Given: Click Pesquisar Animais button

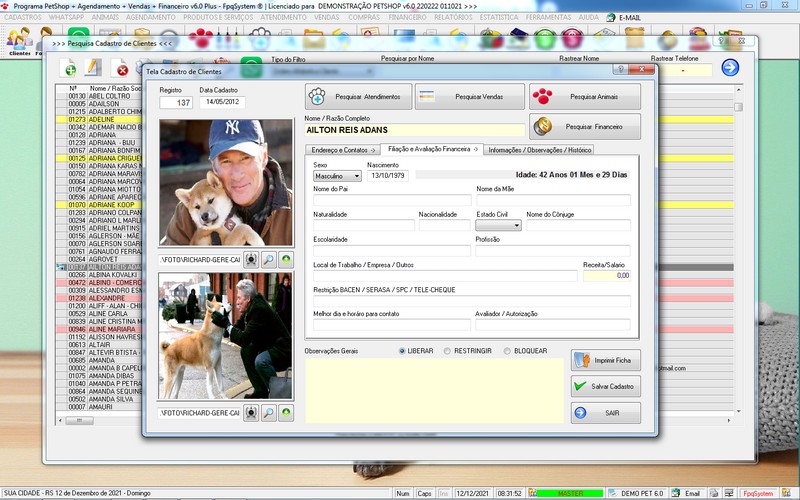Looking at the screenshot, I should point(585,96).
